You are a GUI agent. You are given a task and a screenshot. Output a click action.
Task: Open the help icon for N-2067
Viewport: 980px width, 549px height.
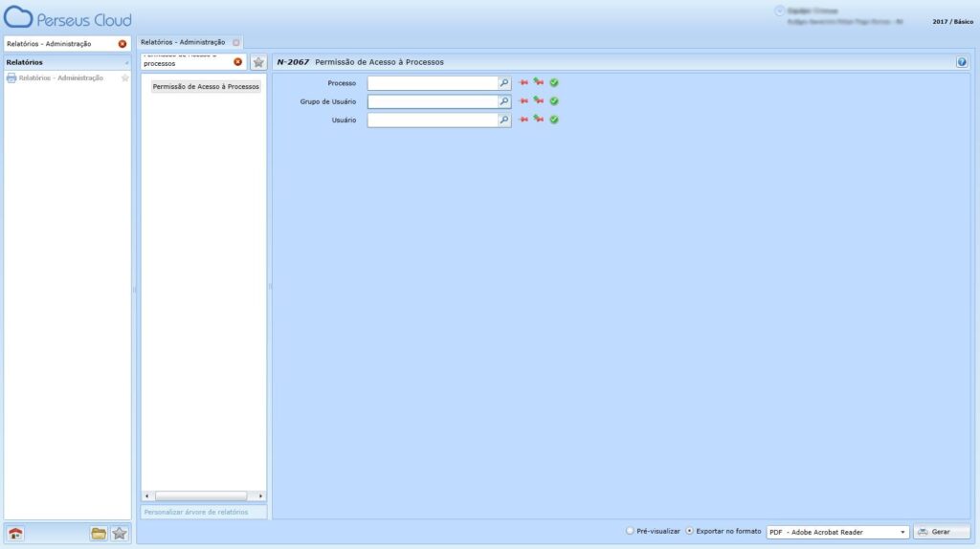coord(961,62)
